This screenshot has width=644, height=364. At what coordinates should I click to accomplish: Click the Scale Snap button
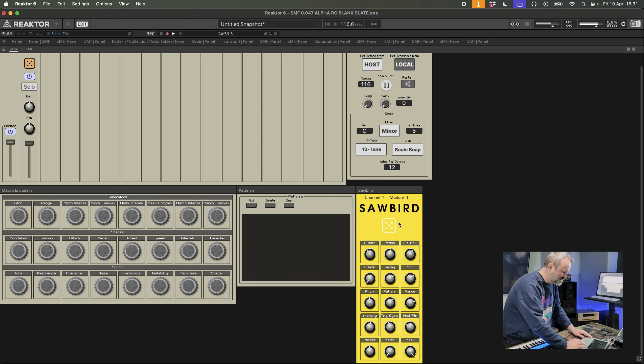[x=407, y=150]
